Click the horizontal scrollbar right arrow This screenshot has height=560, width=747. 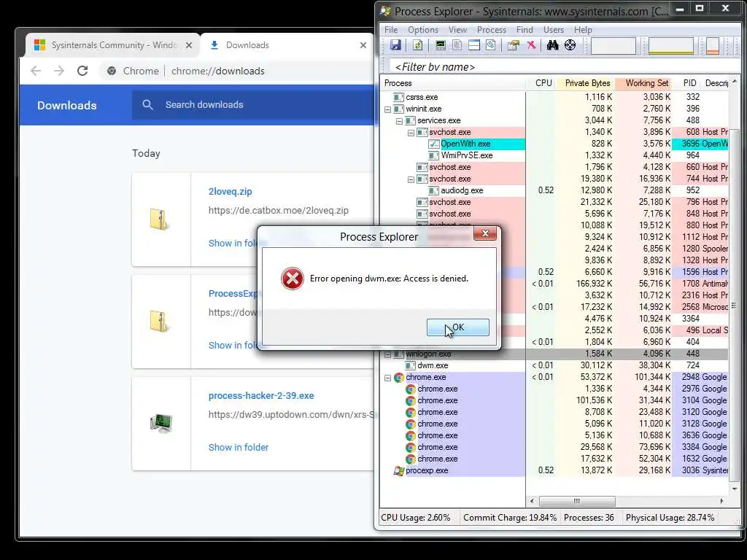[721, 501]
